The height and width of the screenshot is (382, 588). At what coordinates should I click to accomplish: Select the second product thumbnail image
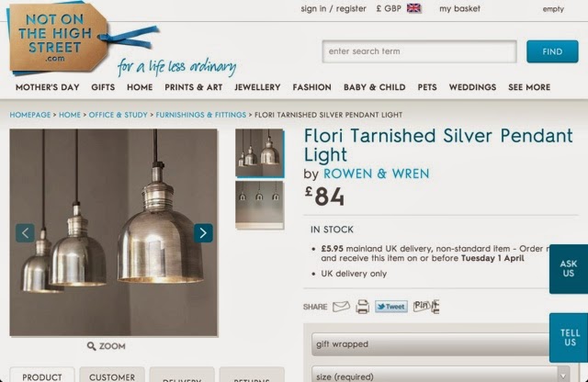pos(259,205)
